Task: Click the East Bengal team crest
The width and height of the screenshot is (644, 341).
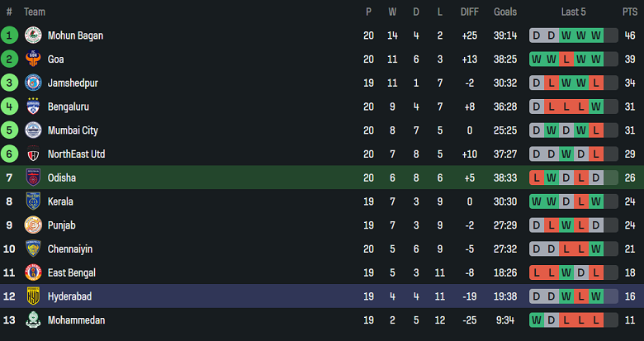Action: coord(33,272)
